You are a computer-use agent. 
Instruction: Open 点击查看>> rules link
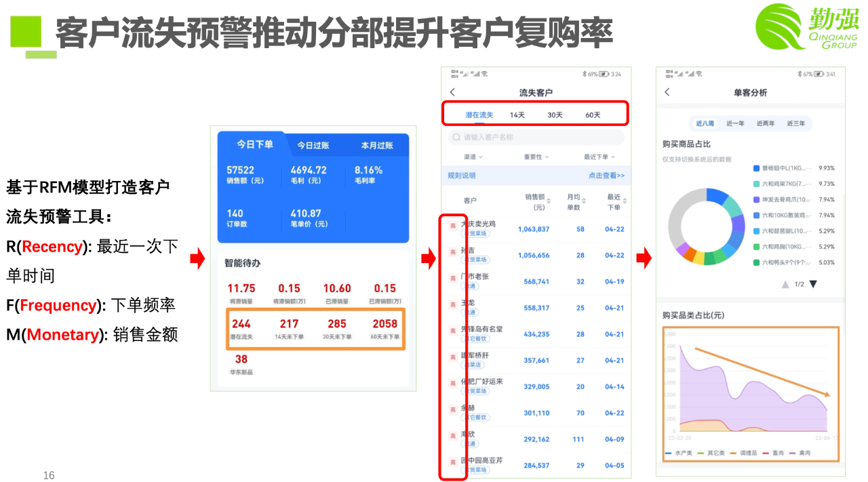(606, 176)
